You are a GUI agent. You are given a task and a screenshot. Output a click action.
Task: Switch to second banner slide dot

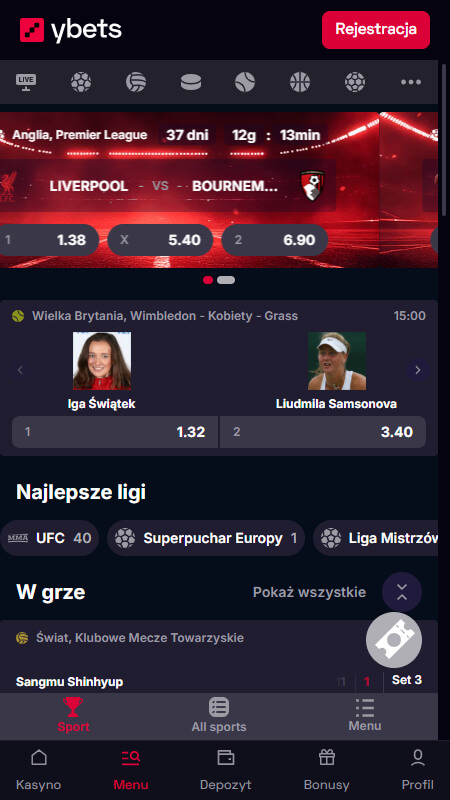226,280
